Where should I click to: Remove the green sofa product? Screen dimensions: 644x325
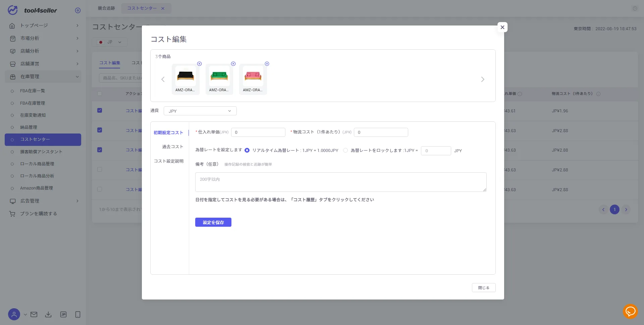[x=233, y=64]
